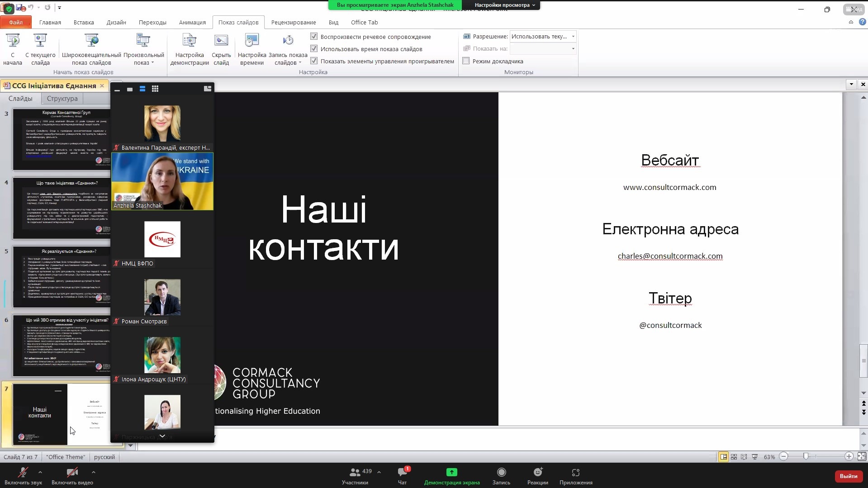
Task: Open the Участники participants list
Action: point(355,473)
